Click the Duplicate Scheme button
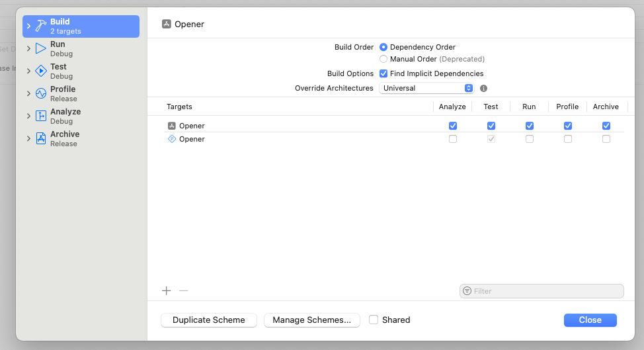 point(209,320)
